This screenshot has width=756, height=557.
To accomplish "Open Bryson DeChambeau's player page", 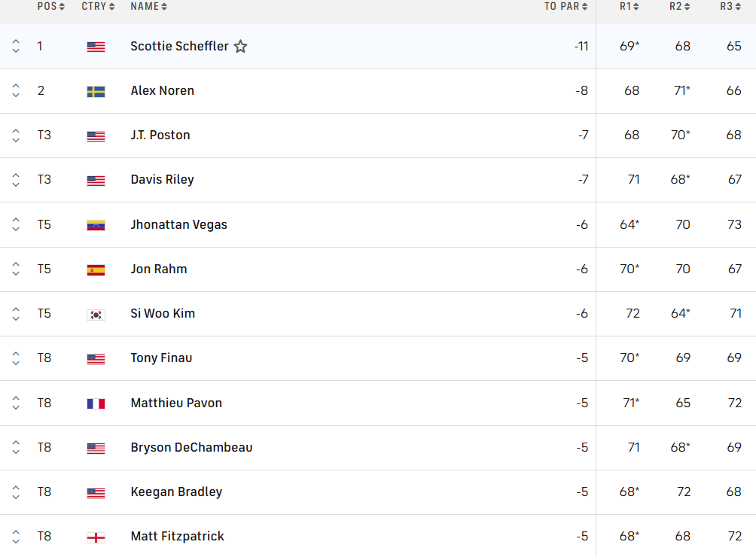I will pos(193,447).
